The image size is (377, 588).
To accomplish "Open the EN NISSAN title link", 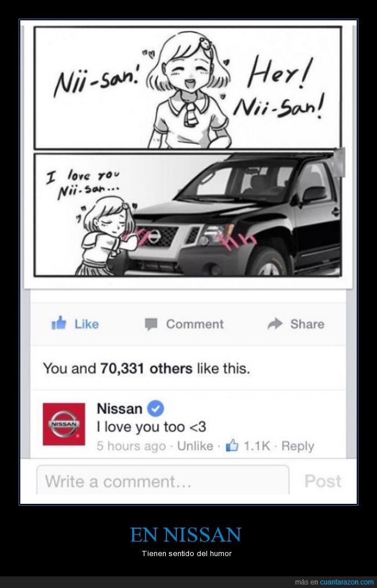I will coord(186,535).
